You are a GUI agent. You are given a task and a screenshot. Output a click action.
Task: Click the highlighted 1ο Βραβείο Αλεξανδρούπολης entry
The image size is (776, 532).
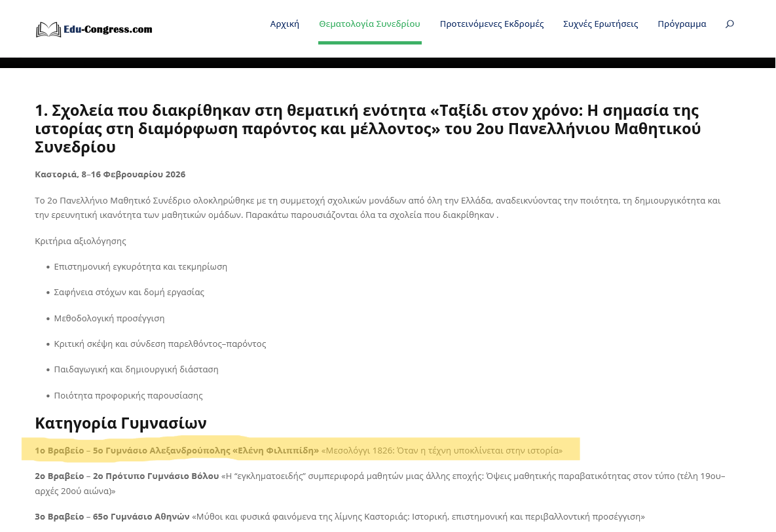click(298, 450)
